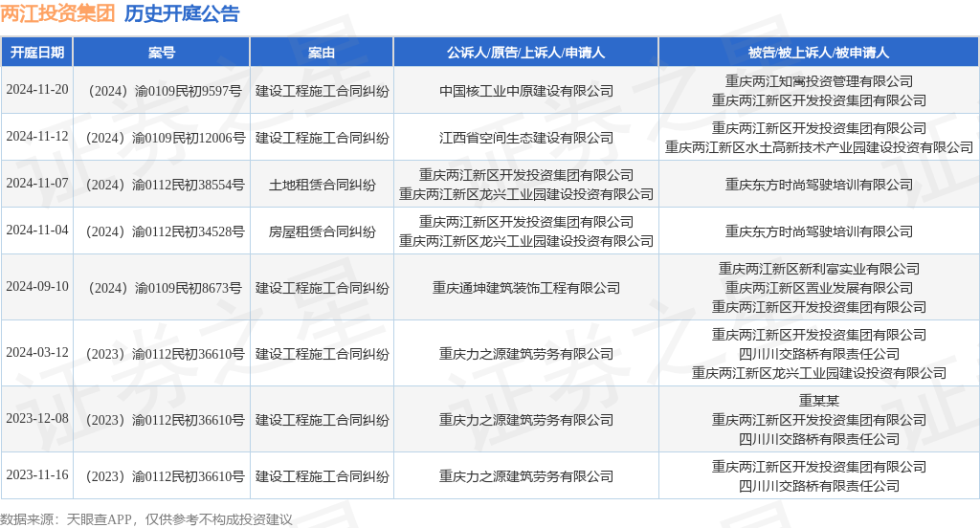Click the 被告/被上诉人/被申请人 column header
980x528 pixels.
click(819, 53)
